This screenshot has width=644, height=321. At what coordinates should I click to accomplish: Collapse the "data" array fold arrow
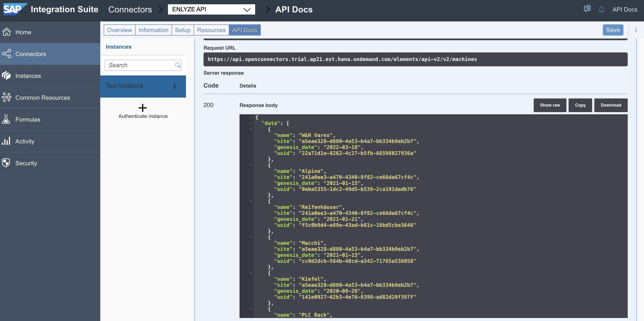coord(251,123)
